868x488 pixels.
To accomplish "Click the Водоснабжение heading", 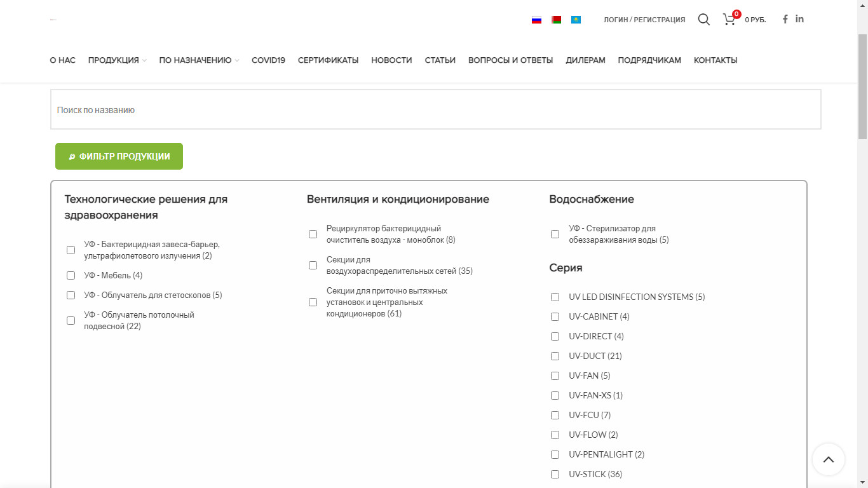I will pos(592,199).
